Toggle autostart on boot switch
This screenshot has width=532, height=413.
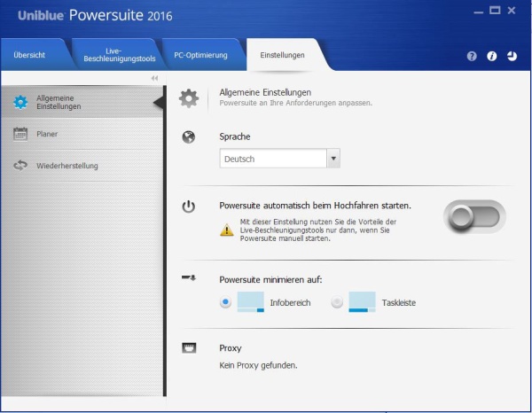tap(474, 217)
